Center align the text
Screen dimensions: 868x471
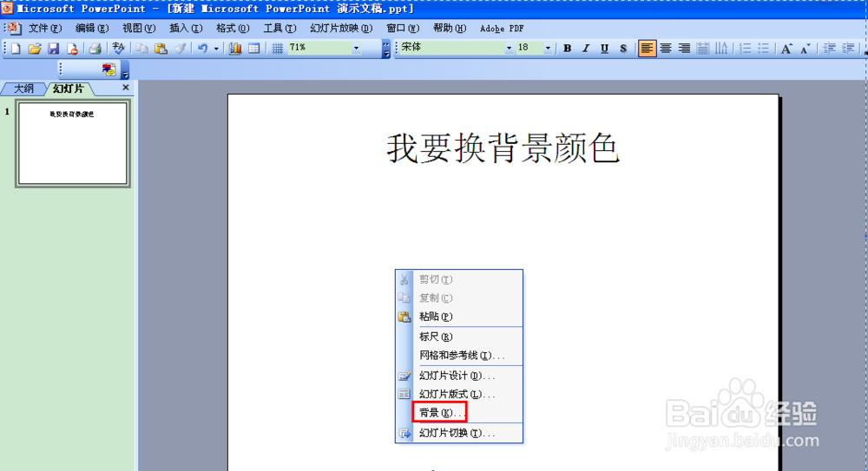click(x=666, y=49)
